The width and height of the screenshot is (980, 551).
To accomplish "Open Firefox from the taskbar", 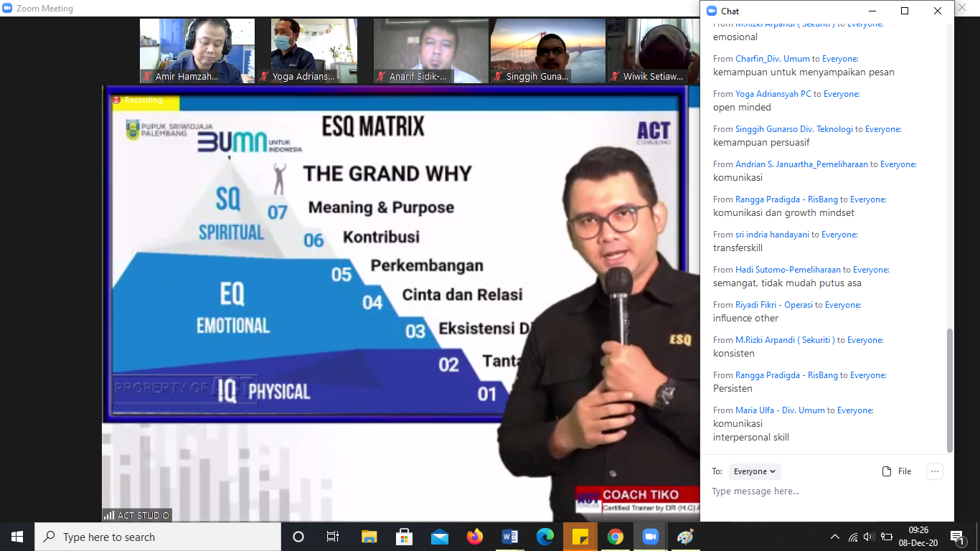I will (x=474, y=537).
